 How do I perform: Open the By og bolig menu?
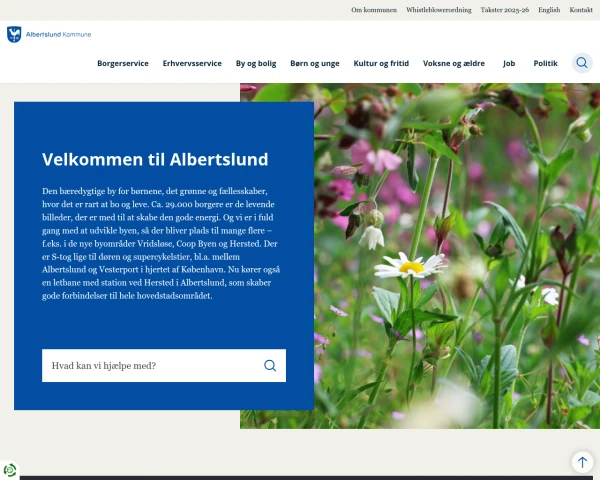click(256, 64)
